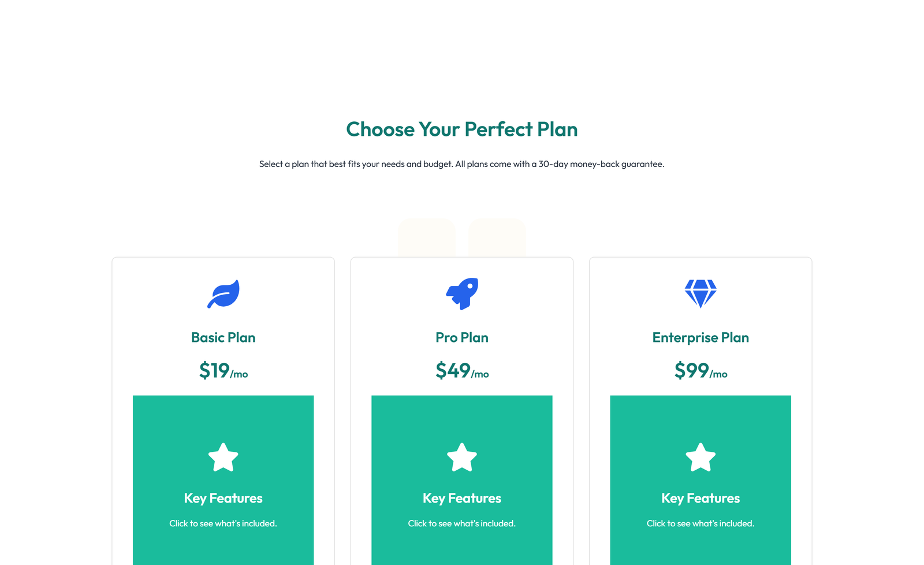924x565 pixels.
Task: Click the $49/mo price label
Action: [x=461, y=371]
